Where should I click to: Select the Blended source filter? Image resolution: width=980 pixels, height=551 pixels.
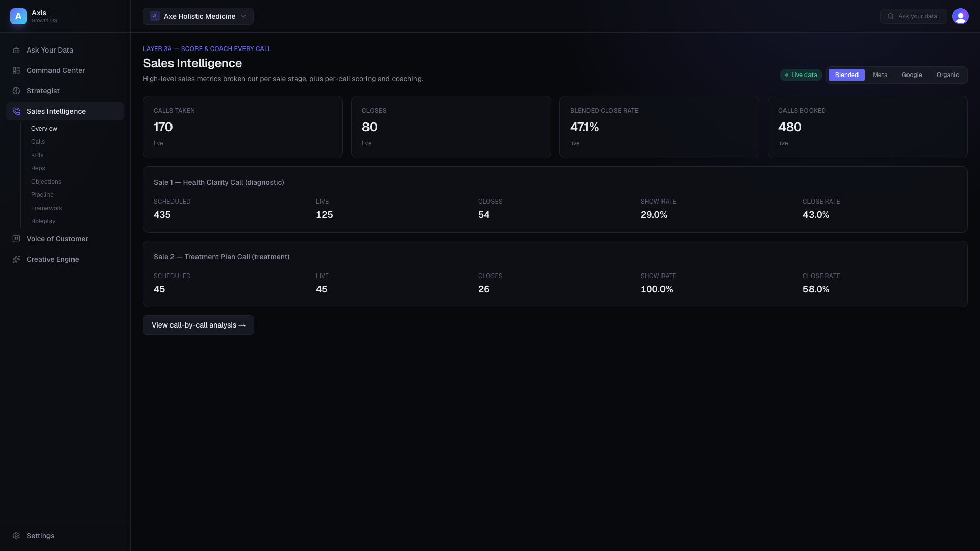point(846,75)
